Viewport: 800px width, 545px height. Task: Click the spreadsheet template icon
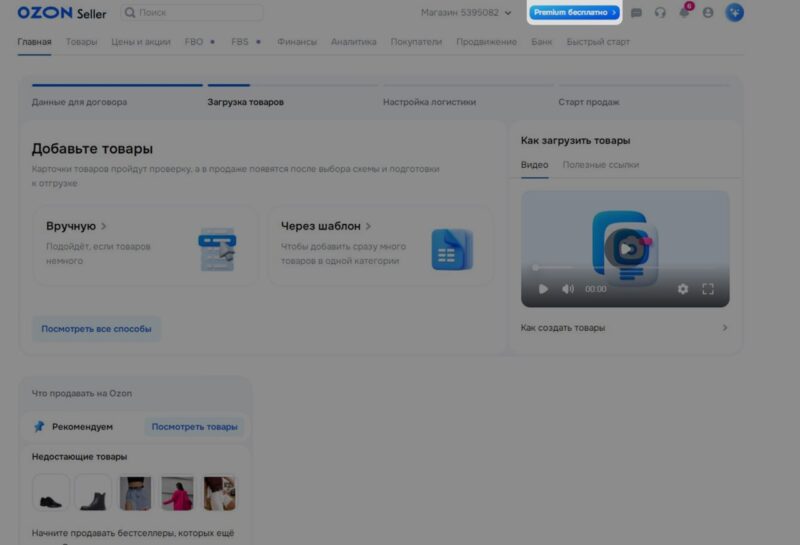tap(452, 250)
